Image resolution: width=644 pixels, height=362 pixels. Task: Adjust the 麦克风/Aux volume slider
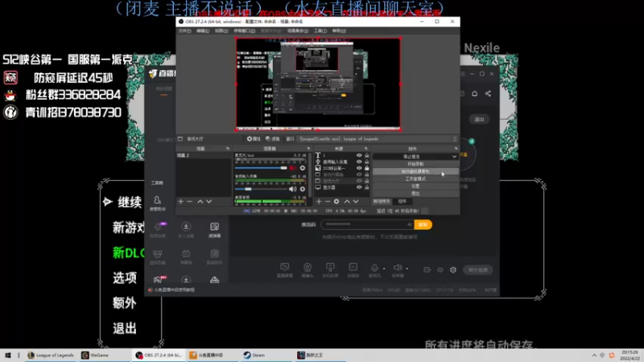point(261,168)
